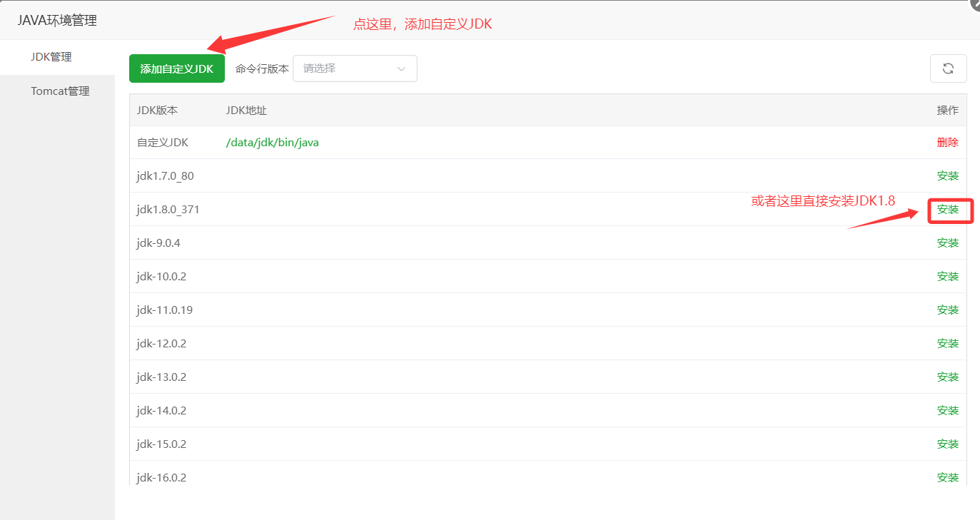Screen dimensions: 980x520
Task: Install jdk-13.0.2
Action: click(x=947, y=377)
